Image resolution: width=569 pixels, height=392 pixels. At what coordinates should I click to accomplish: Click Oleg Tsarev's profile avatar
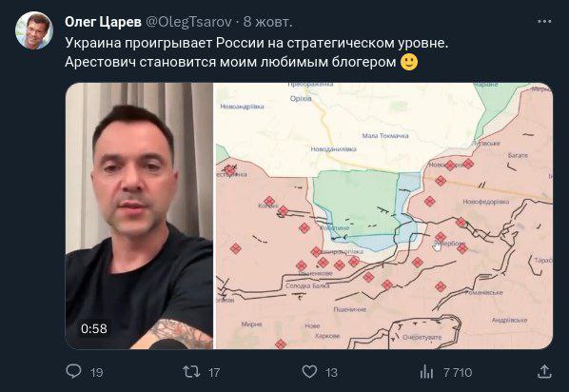coord(34,30)
